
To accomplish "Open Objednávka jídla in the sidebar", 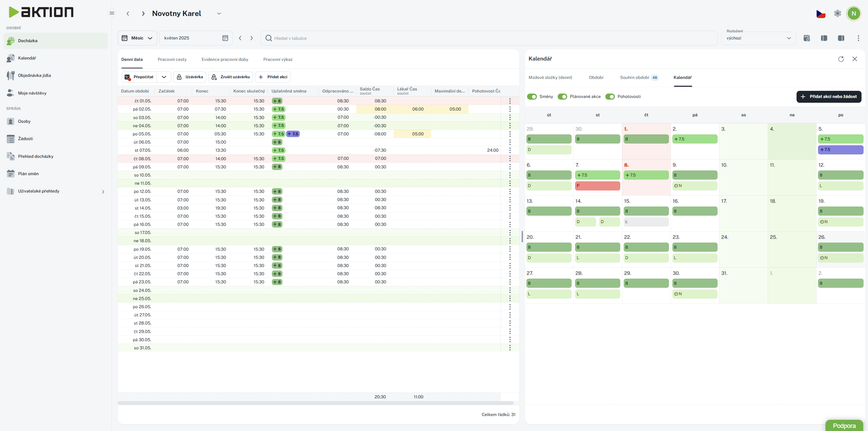I will pyautogui.click(x=34, y=76).
